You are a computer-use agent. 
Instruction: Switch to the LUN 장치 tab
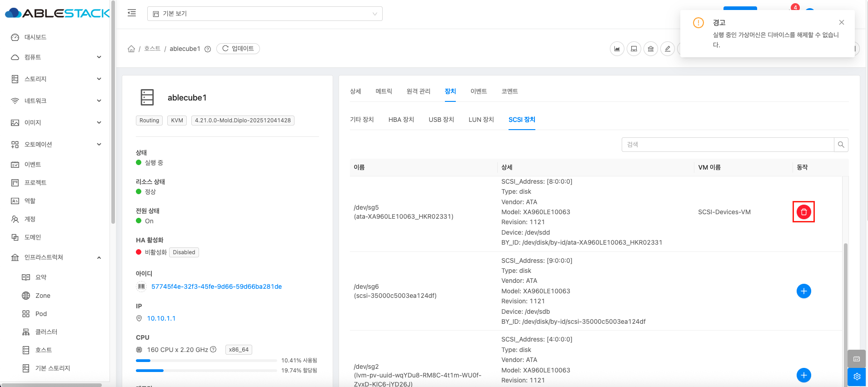point(481,120)
